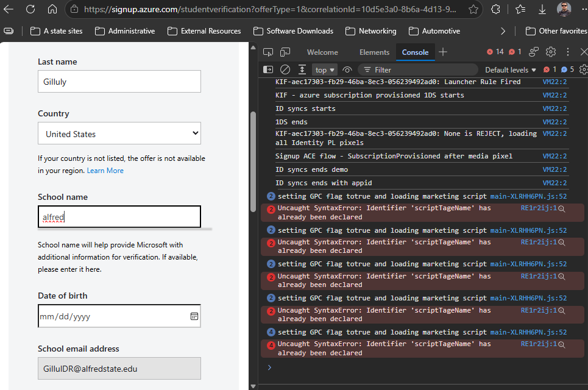Click the page scrollbar up arrow

click(x=253, y=48)
